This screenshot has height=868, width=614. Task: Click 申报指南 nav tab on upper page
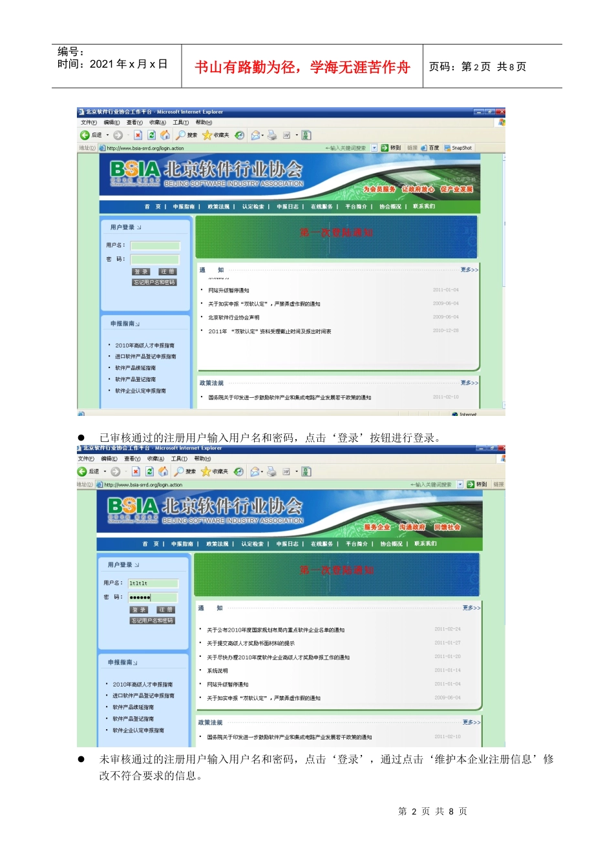[184, 207]
